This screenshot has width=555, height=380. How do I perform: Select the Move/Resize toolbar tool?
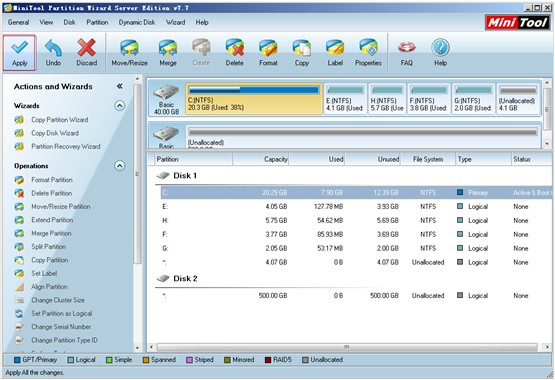click(130, 52)
